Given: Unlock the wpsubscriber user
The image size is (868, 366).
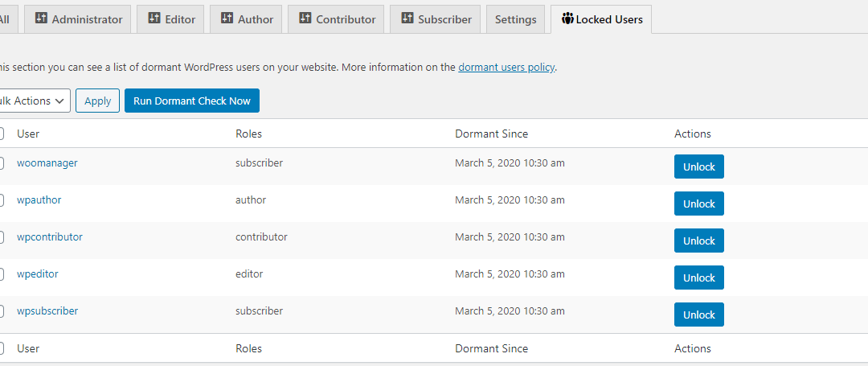Looking at the screenshot, I should point(698,315).
